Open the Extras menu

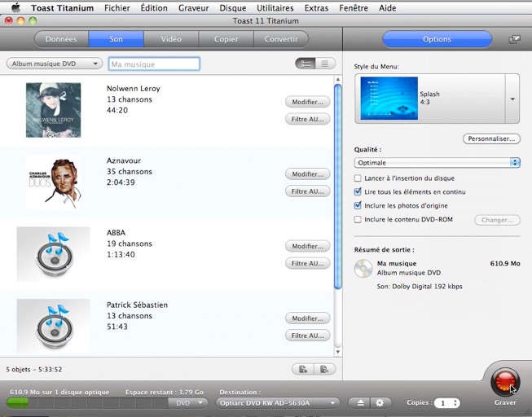click(x=316, y=8)
